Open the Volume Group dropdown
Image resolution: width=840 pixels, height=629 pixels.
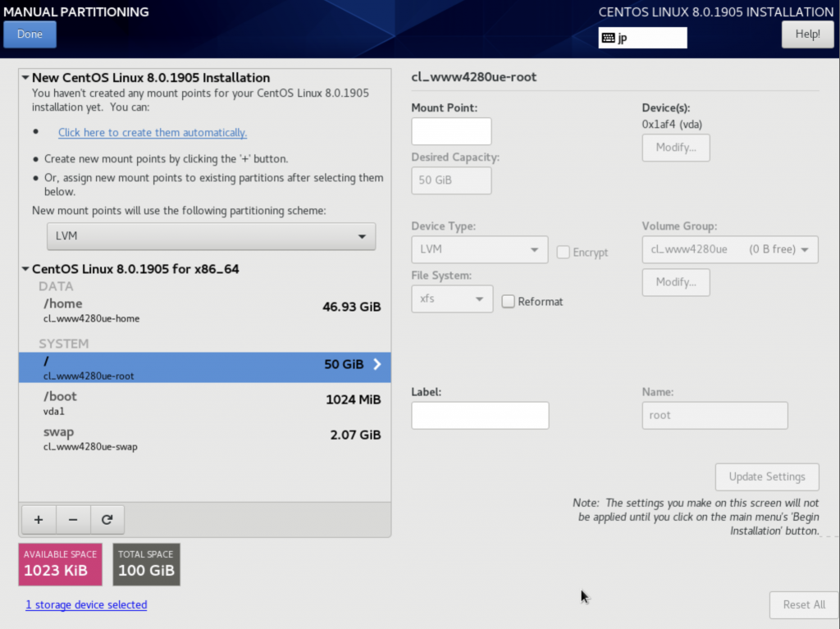point(729,249)
